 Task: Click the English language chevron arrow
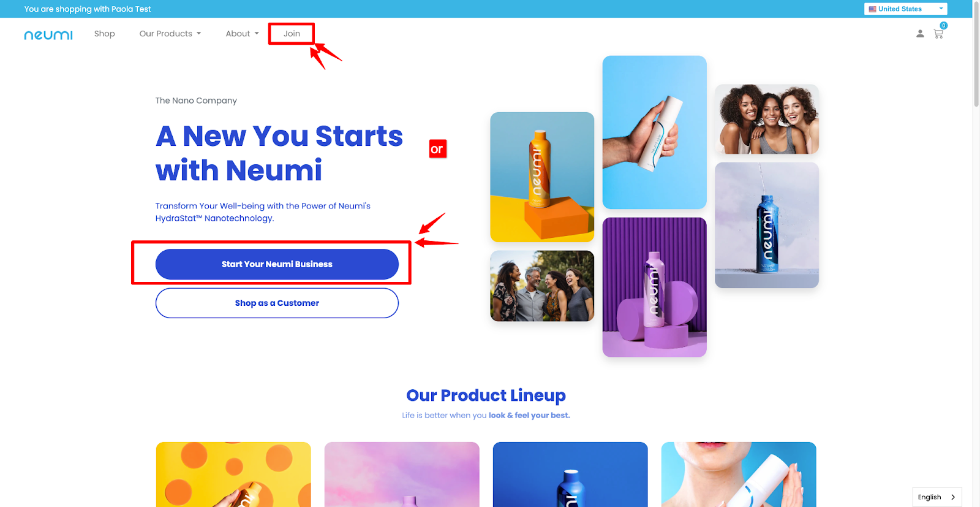coord(952,497)
